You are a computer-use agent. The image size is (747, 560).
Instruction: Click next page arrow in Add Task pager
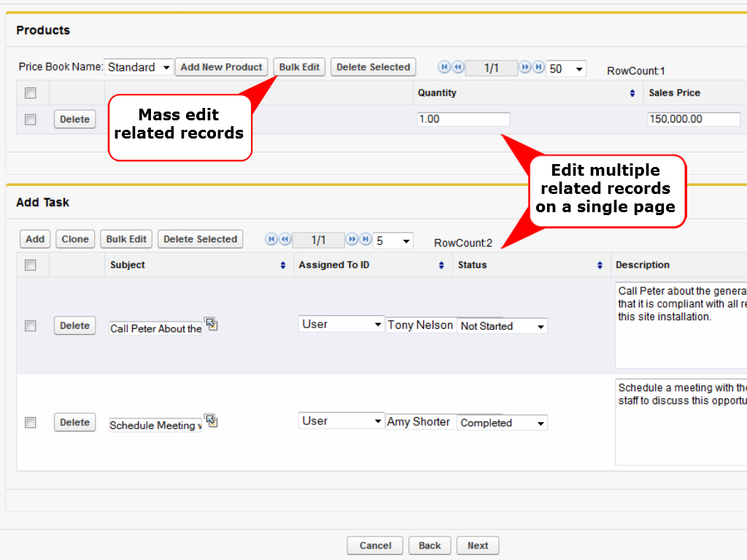[x=352, y=239]
